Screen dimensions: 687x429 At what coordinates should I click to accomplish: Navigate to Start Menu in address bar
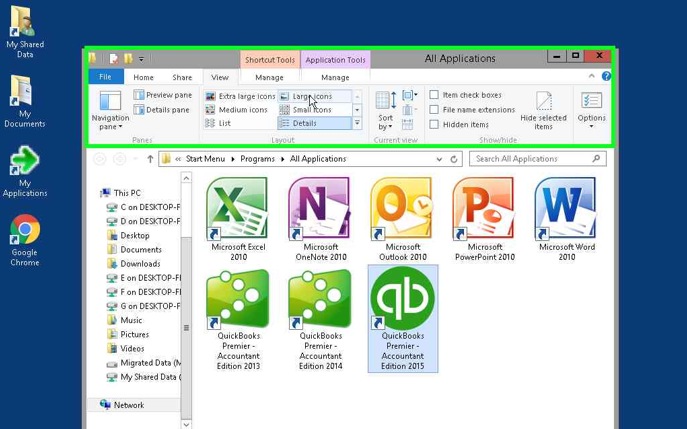[x=205, y=159]
